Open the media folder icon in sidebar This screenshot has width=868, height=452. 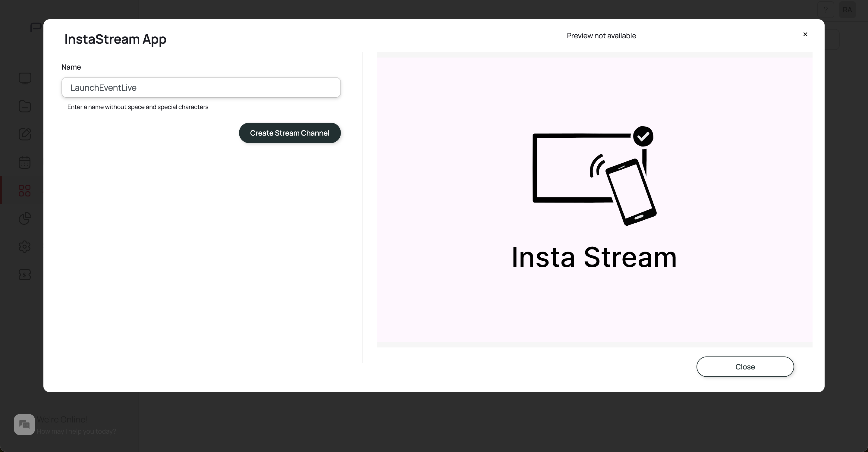coord(25,106)
